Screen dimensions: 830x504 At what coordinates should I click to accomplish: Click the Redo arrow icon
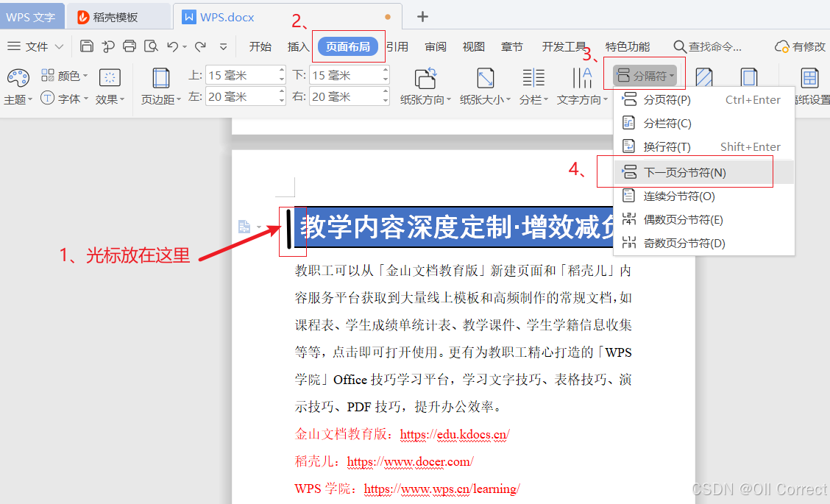pos(200,46)
